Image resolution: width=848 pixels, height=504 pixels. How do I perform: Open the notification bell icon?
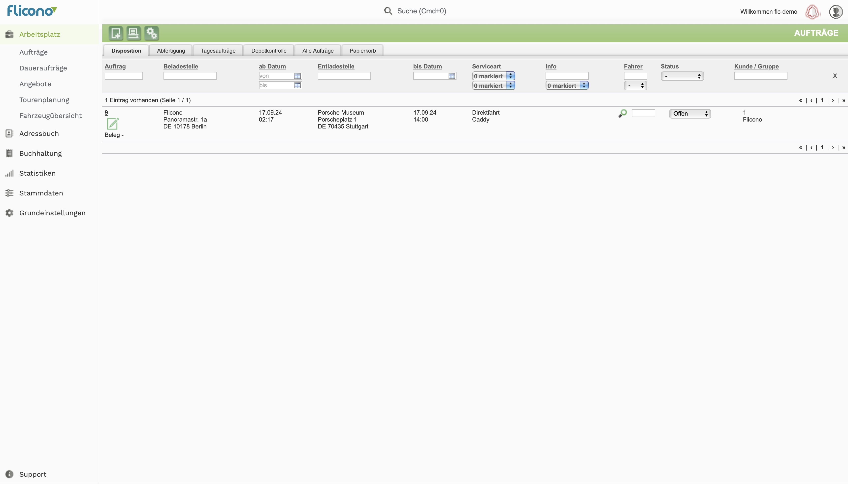[812, 12]
